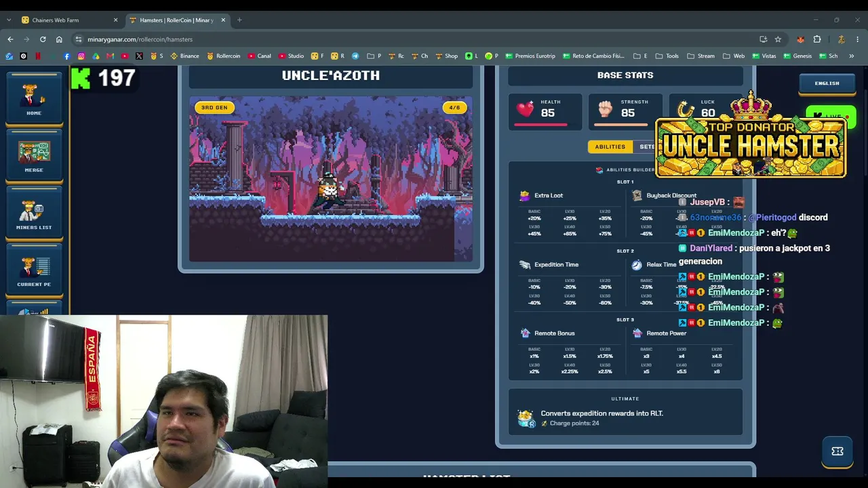Screen dimensions: 868x488
Task: Open the Reto de Cambio Físi... bookmark
Action: (593, 56)
